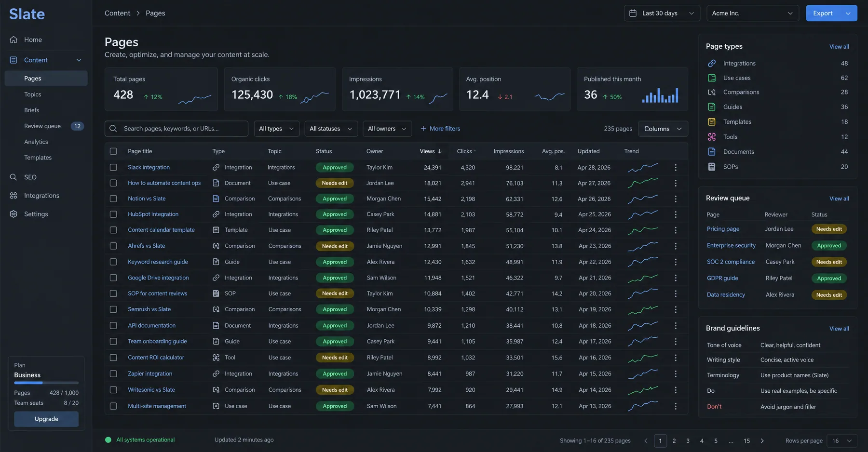This screenshot has height=452, width=868.
Task: Click the plus icon for More filters
Action: click(x=423, y=129)
